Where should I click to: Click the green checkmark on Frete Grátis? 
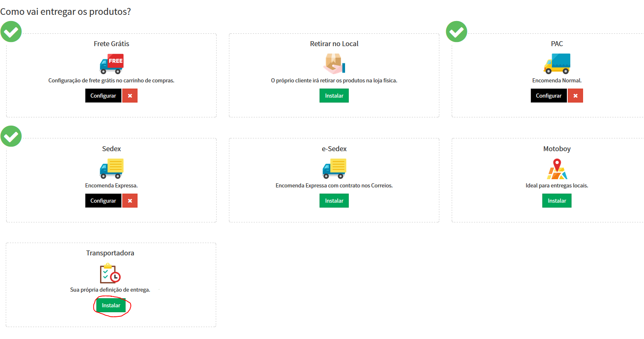coord(11,32)
